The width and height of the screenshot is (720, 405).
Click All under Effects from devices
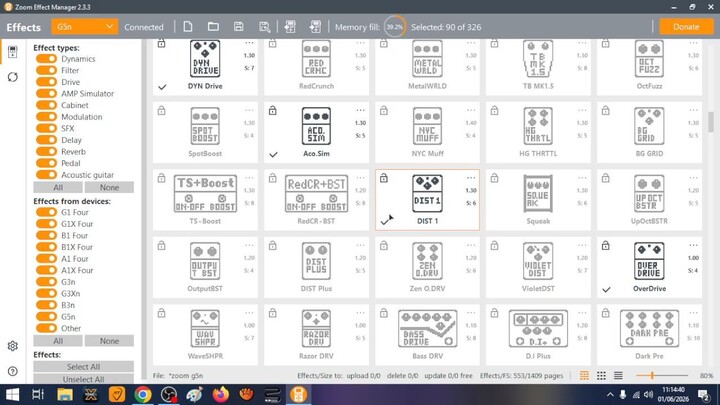tap(58, 341)
